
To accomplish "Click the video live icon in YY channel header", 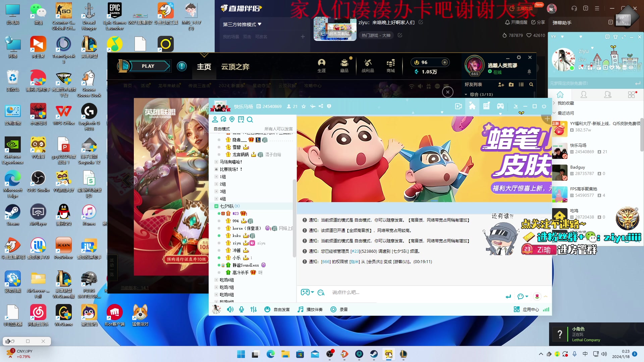I will pyautogui.click(x=458, y=106).
